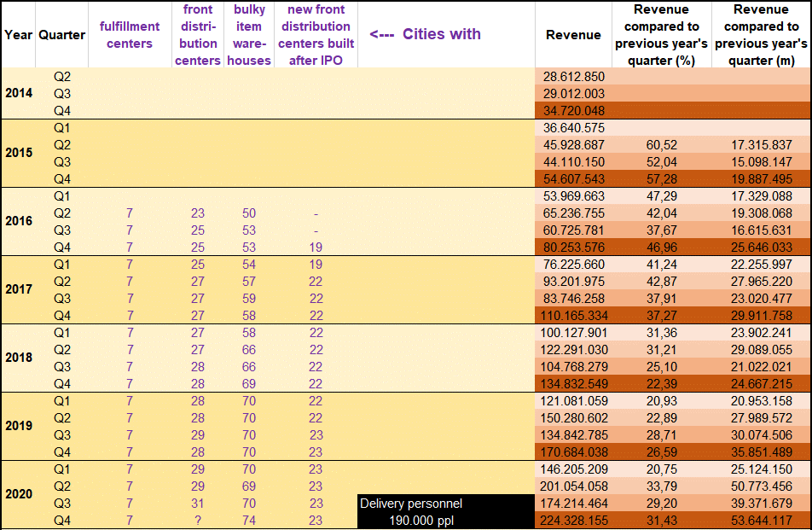
Task: Click the question mark in 2020 Q4
Action: pos(198,521)
